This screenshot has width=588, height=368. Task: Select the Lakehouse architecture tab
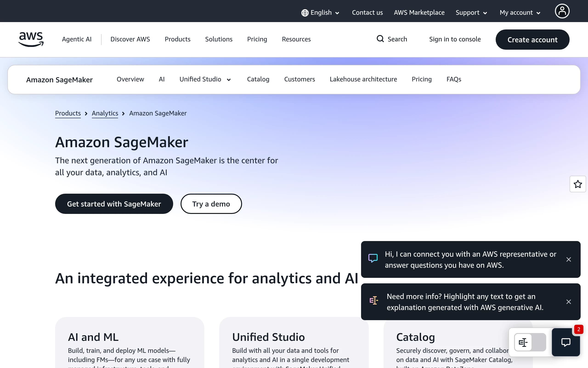[363, 79]
